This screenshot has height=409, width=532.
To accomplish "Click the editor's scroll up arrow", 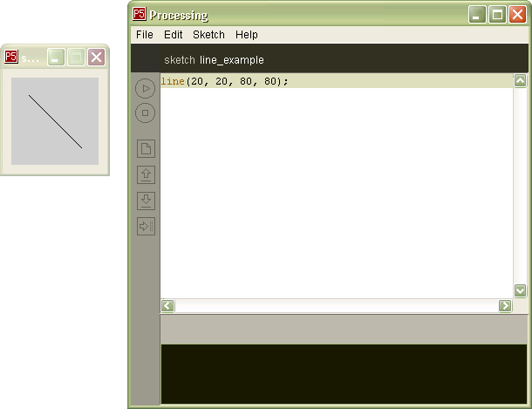I will pyautogui.click(x=520, y=81).
